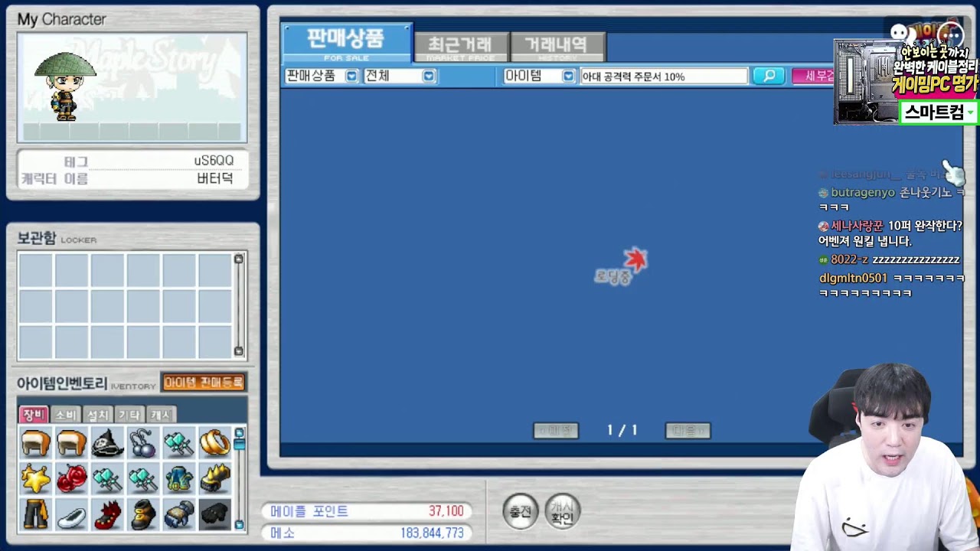Click the magnifier search button
980x551 pixels.
[769, 76]
